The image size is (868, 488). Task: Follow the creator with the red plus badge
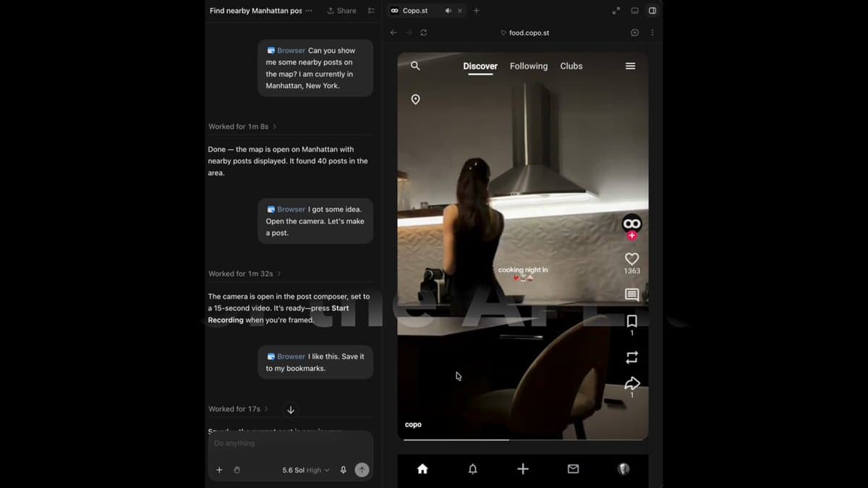[x=631, y=236]
